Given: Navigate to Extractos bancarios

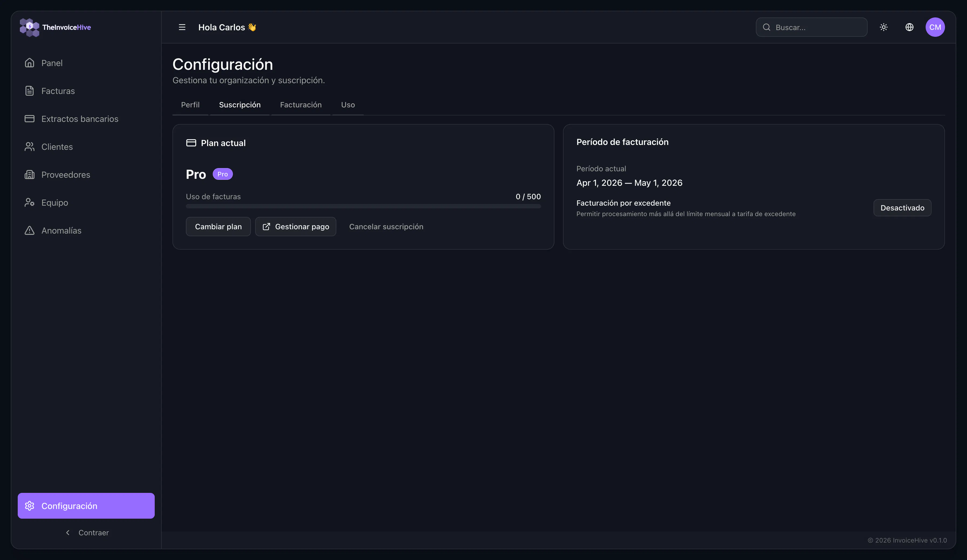Looking at the screenshot, I should pyautogui.click(x=86, y=119).
